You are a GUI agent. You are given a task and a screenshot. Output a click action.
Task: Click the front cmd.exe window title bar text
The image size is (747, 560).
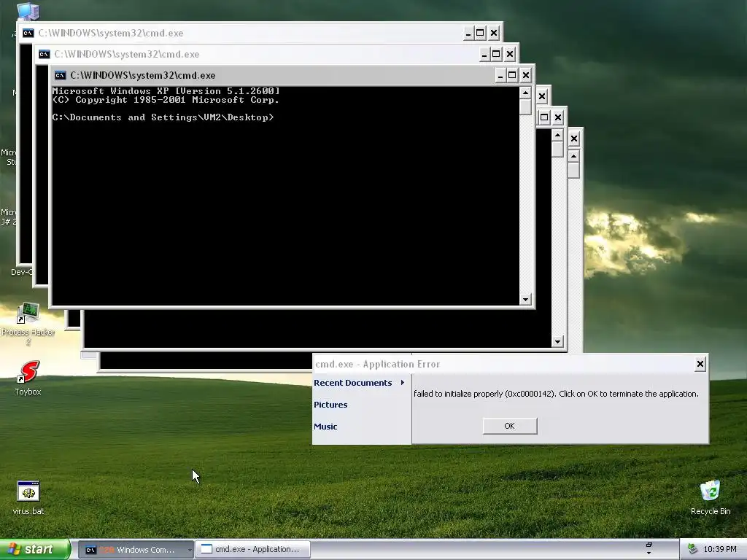click(143, 75)
